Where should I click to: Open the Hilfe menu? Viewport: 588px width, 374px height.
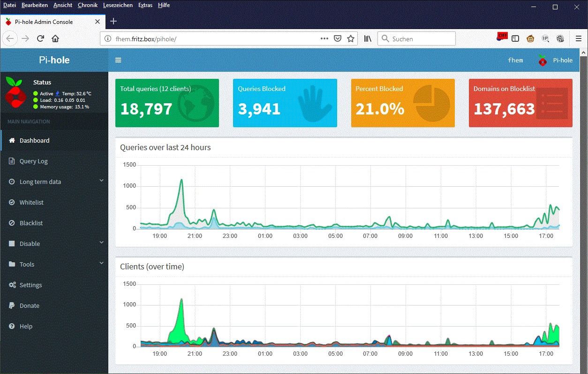[x=164, y=5]
